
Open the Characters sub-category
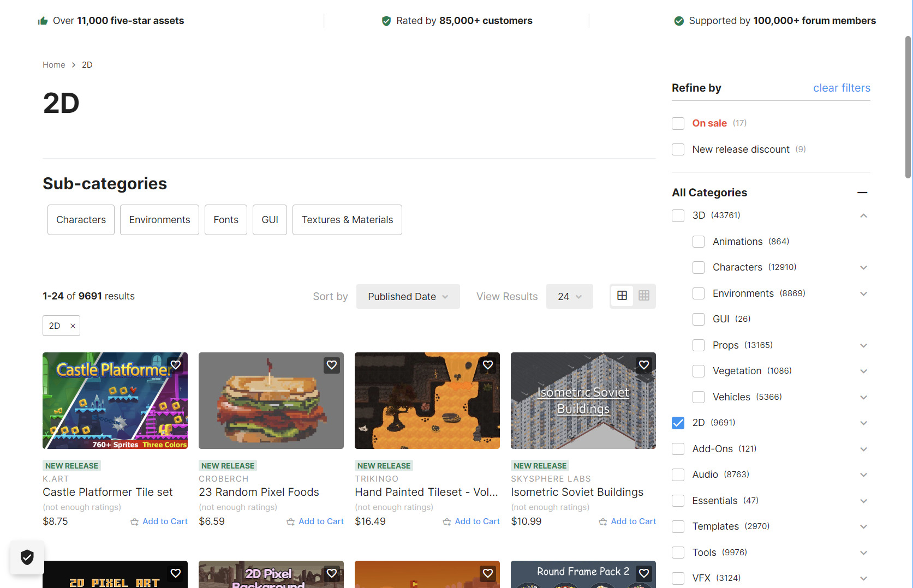click(x=81, y=220)
